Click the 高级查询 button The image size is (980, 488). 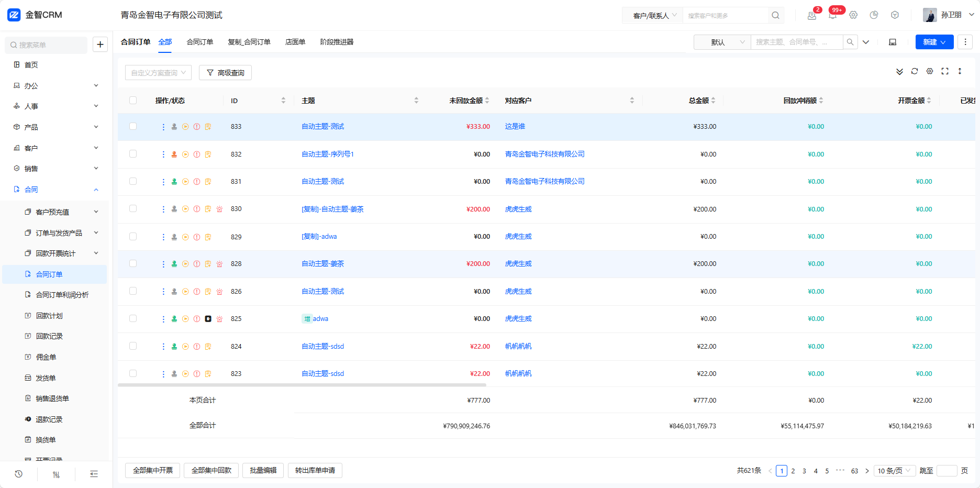click(225, 73)
